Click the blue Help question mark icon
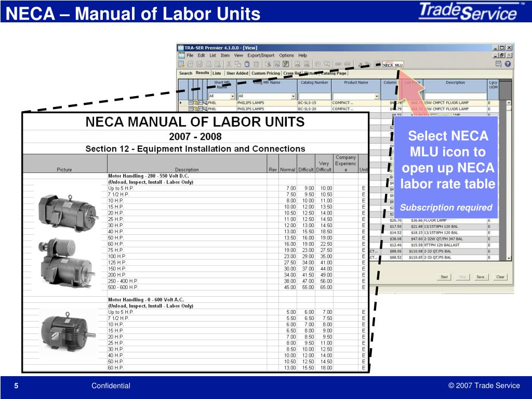Screen dimensions: 532x399 point(508,64)
